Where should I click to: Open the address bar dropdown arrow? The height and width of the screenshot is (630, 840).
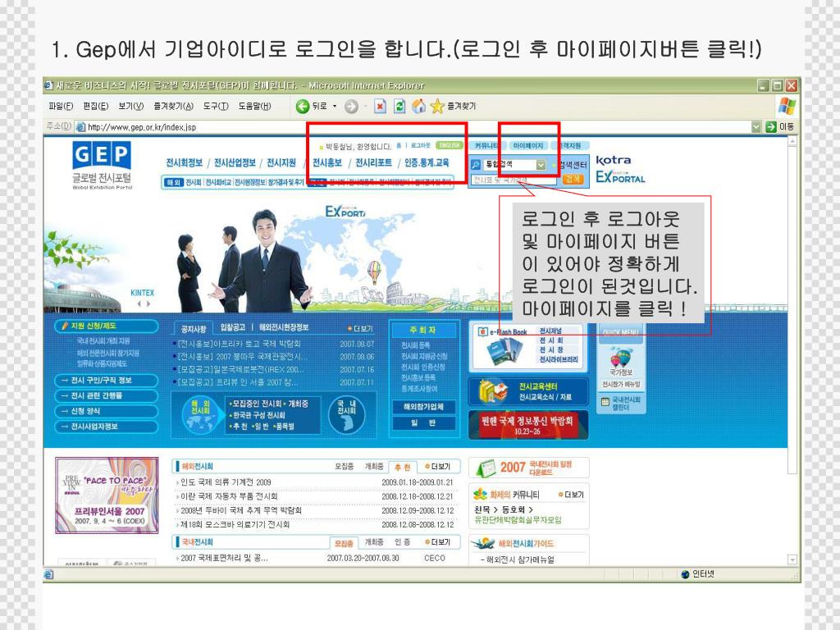756,127
